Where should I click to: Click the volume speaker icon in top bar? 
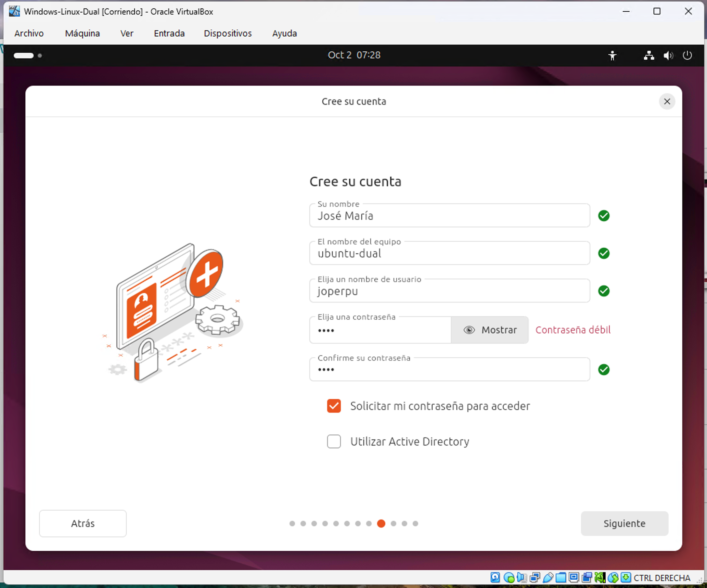click(x=668, y=55)
